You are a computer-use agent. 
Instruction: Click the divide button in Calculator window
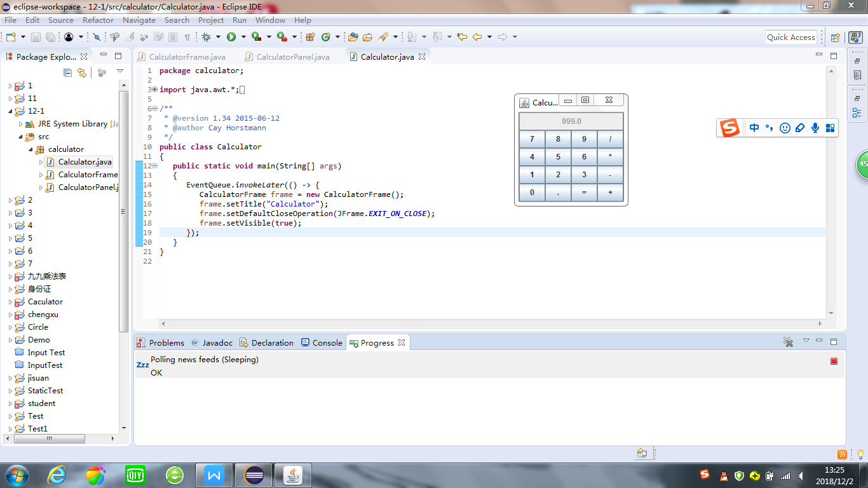610,139
